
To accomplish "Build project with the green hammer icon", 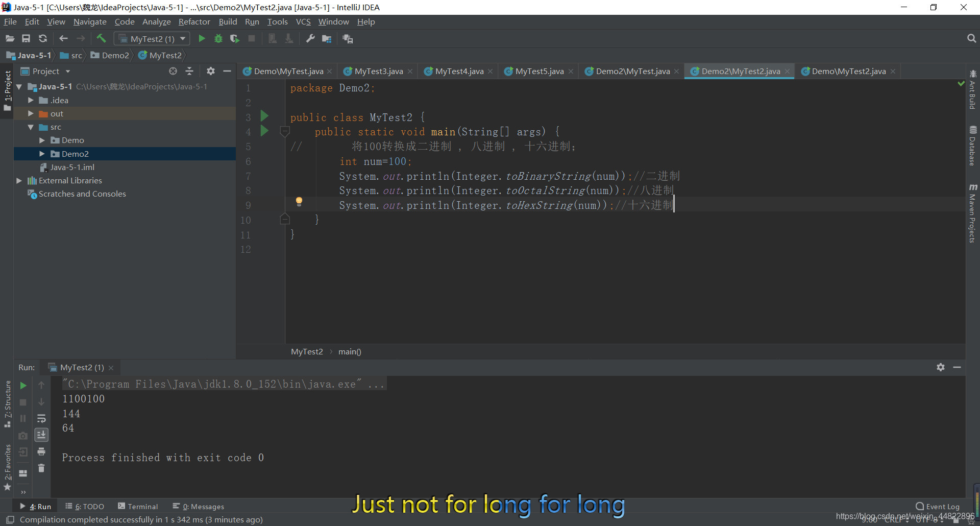I will (101, 39).
